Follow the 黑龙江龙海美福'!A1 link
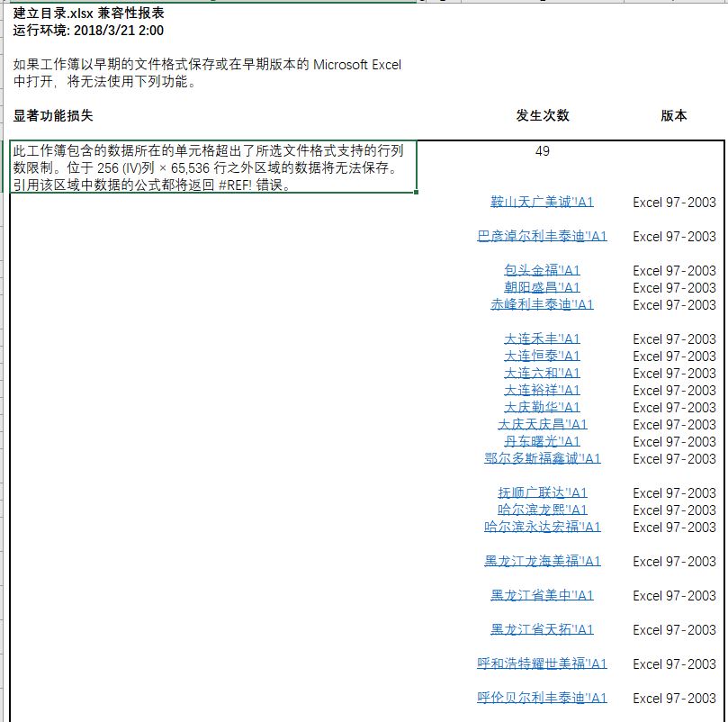 point(542,561)
